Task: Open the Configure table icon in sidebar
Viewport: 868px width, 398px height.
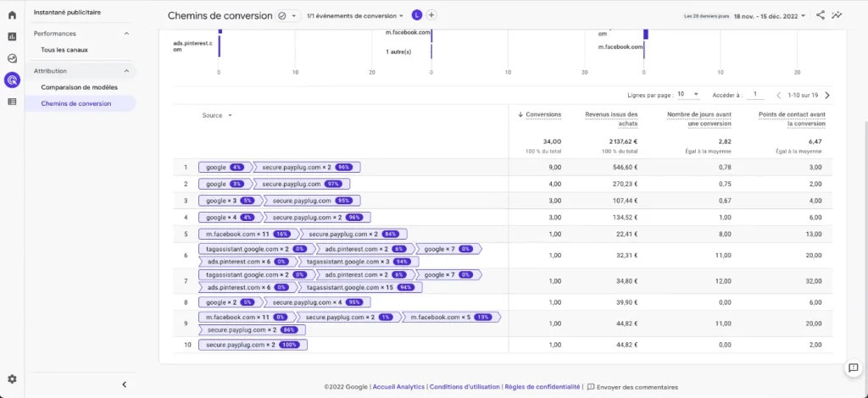Action: coord(12,102)
